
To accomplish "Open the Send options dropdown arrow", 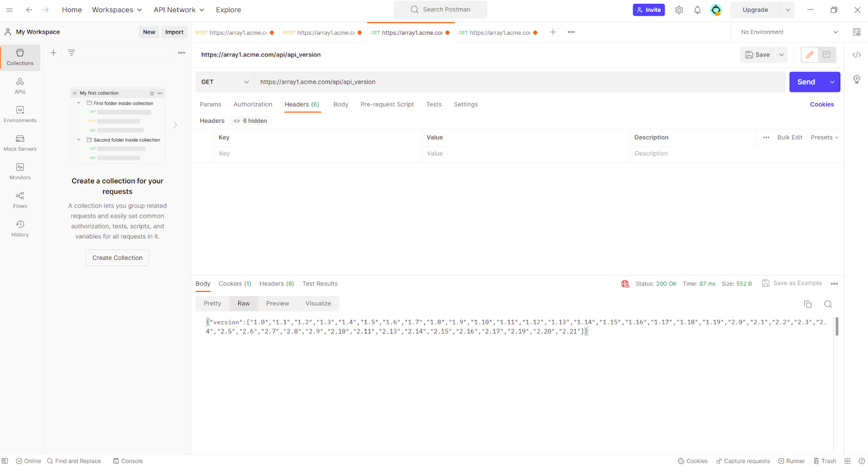I will pos(832,82).
